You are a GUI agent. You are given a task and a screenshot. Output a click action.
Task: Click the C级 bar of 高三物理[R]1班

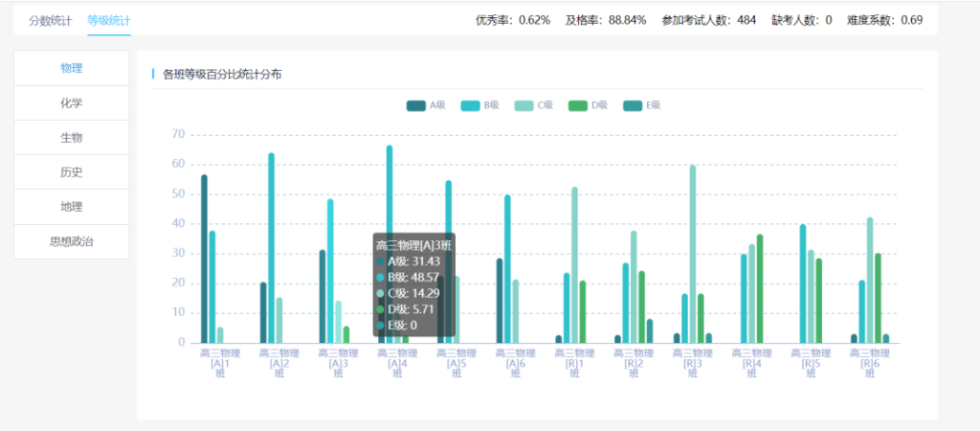574,265
